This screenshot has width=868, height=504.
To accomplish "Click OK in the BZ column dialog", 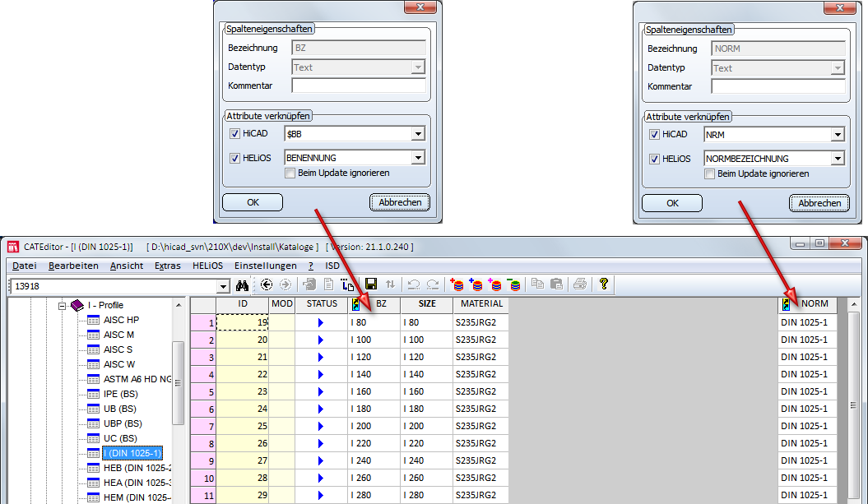I will tap(253, 202).
